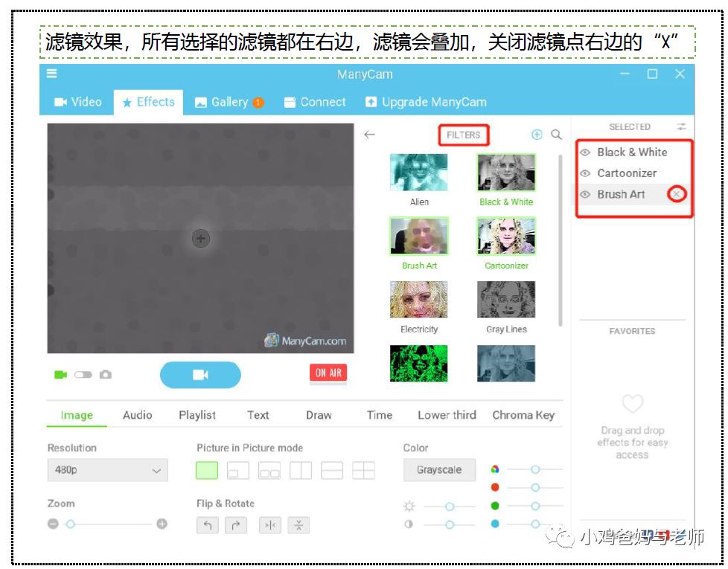Viewport: 728px width, 569px height.
Task: Open the hamburger menu at top left
Action: point(51,74)
